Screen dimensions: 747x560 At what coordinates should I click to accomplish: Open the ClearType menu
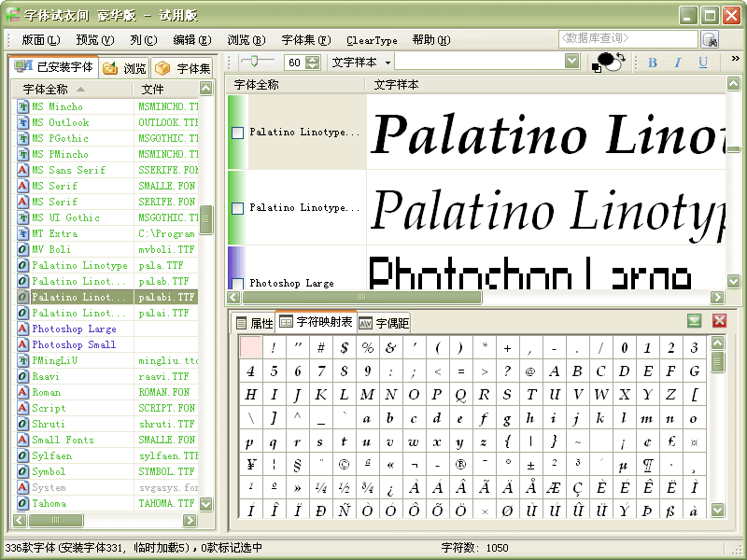tap(372, 40)
